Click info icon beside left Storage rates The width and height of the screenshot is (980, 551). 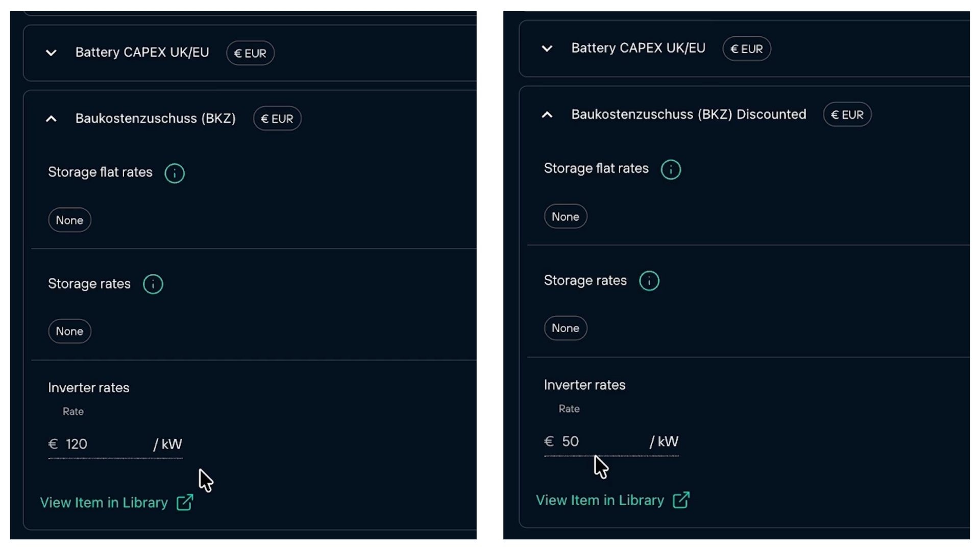(153, 284)
